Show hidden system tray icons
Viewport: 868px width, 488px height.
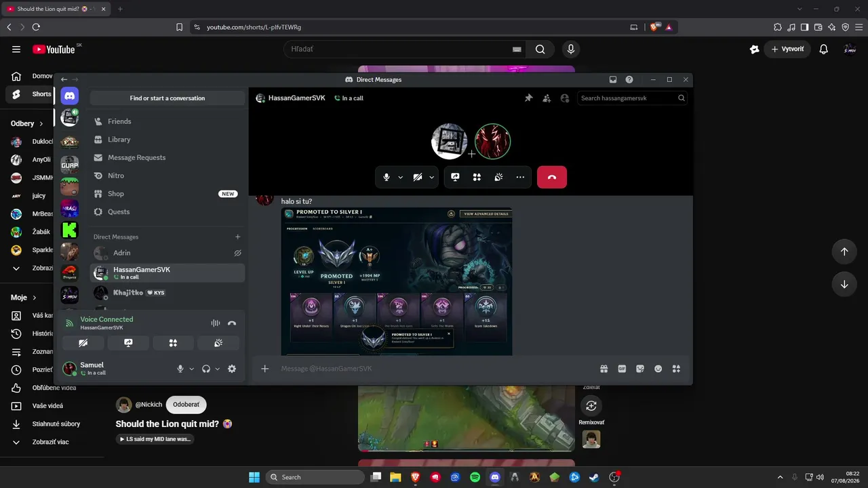click(780, 477)
